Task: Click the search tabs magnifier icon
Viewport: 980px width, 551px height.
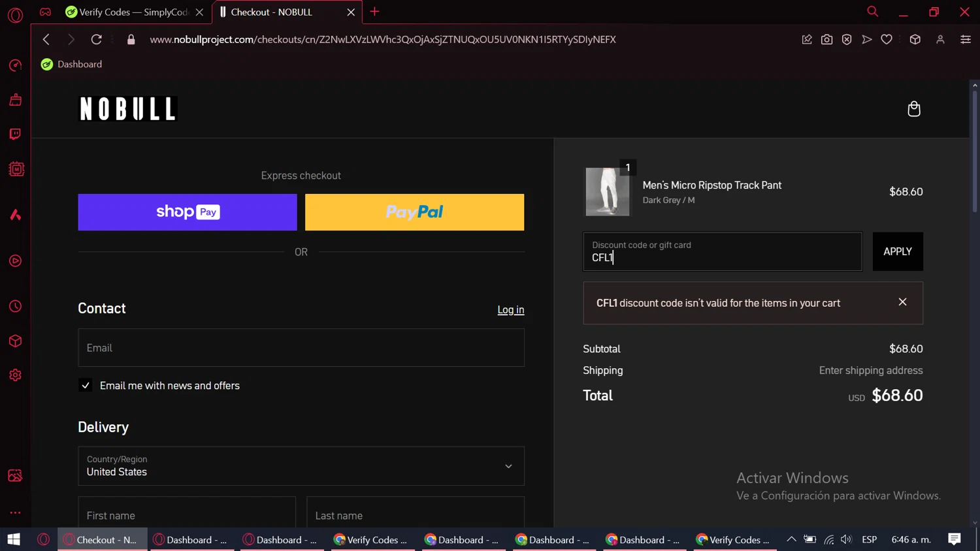Action: pos(872,12)
